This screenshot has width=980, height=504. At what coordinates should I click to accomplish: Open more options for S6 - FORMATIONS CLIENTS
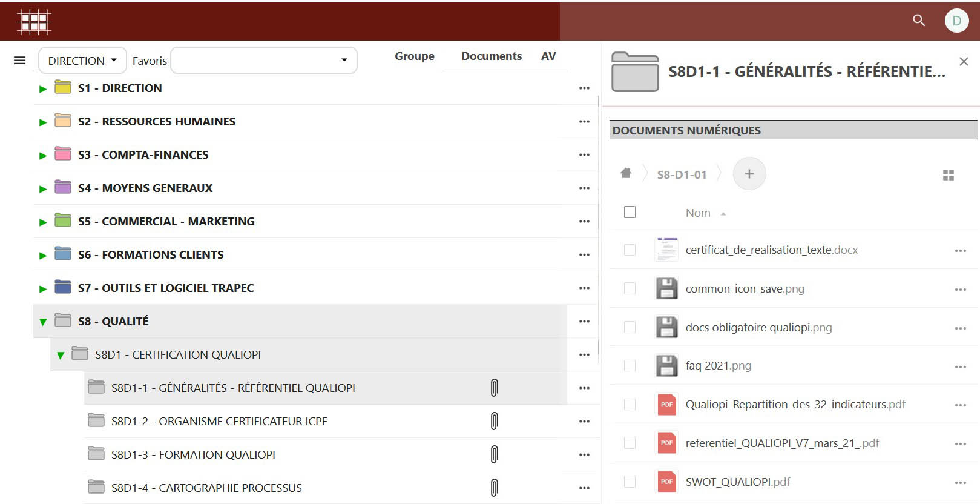584,255
